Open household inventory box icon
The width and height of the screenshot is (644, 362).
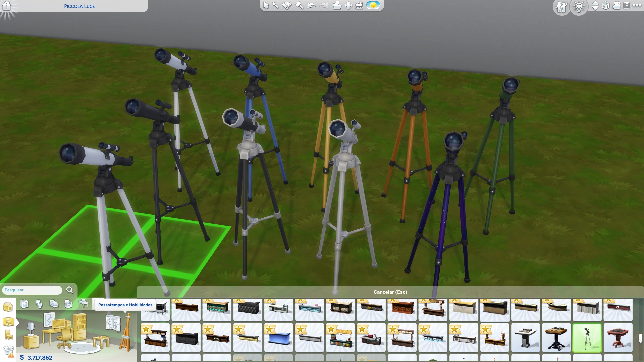tap(9, 351)
